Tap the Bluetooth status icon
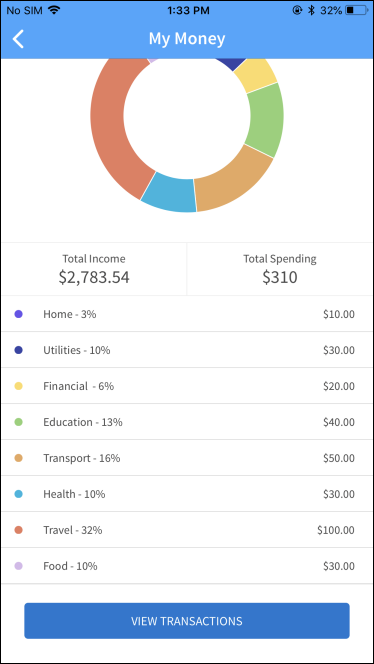This screenshot has height=664, width=374. [311, 10]
